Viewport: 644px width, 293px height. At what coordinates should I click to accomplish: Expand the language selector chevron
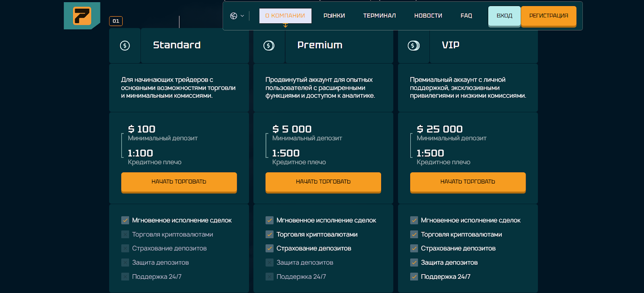click(x=242, y=16)
